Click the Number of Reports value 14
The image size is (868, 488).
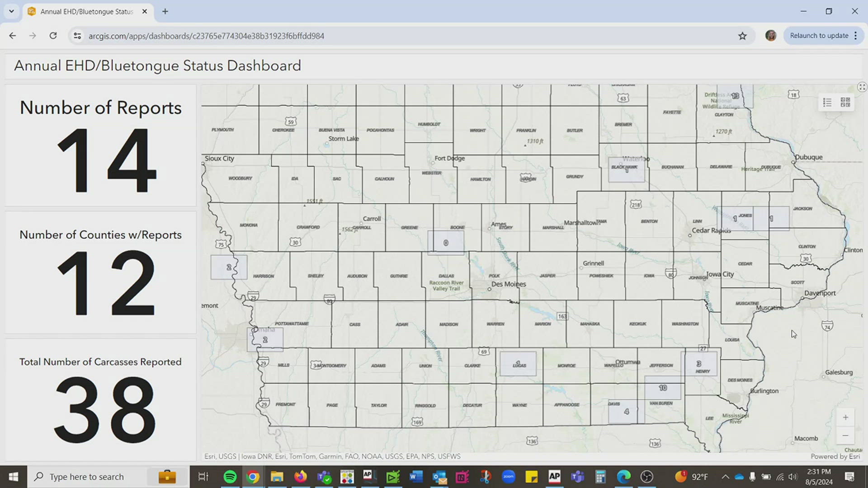pyautogui.click(x=107, y=160)
